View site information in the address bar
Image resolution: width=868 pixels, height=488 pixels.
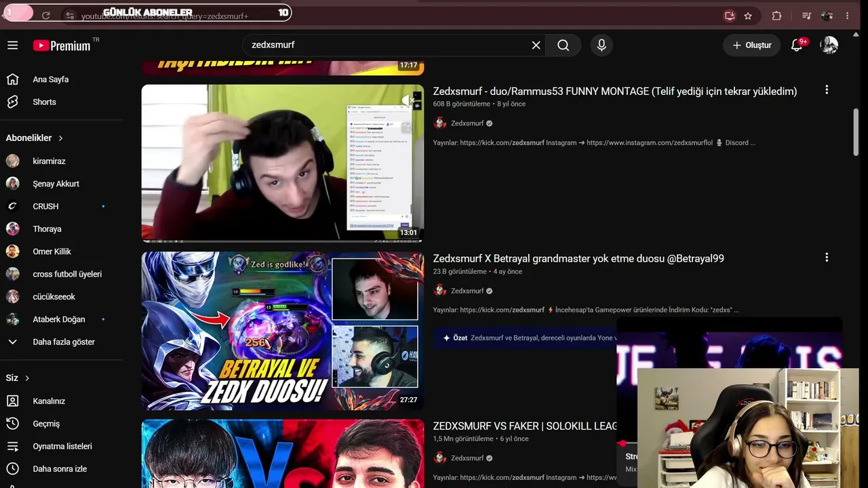[x=70, y=16]
